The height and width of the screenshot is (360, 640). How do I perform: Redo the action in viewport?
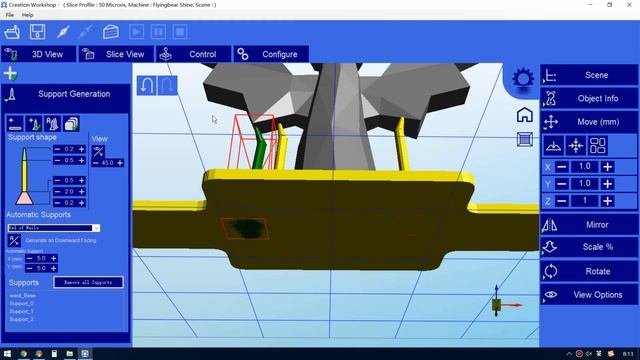tap(167, 85)
